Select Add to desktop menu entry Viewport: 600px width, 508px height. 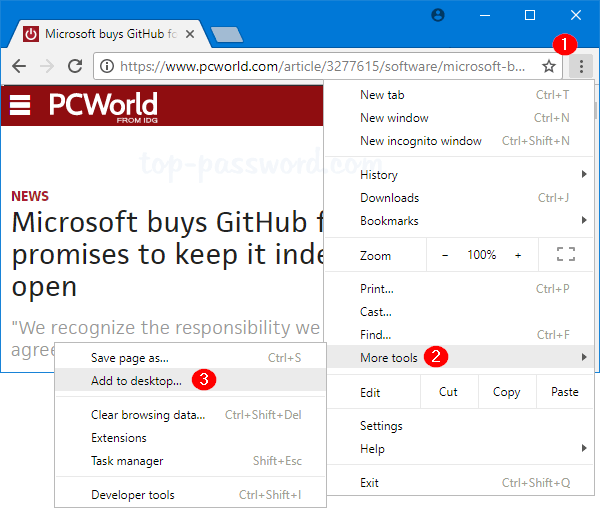coord(137,380)
